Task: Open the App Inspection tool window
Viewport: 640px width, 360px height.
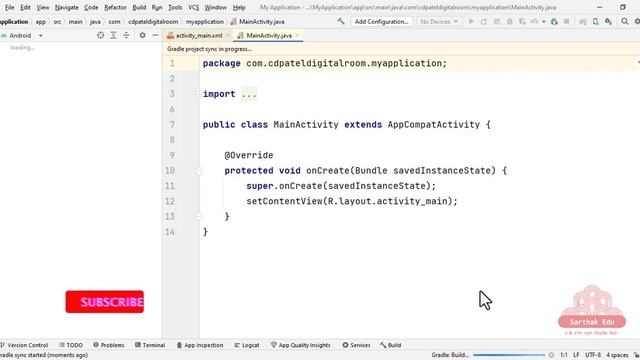Action: click(x=200, y=345)
